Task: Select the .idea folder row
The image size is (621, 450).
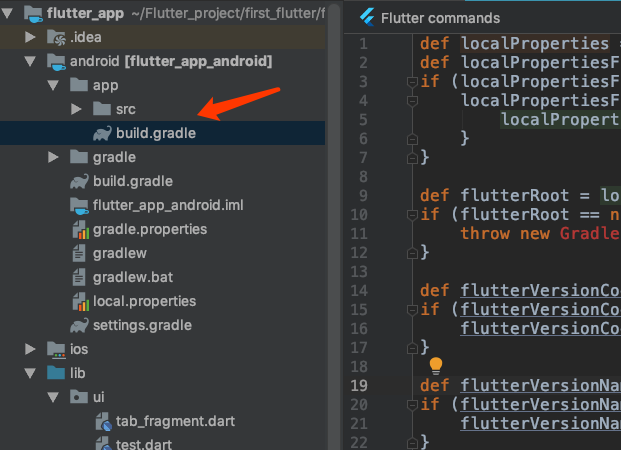Action: [162, 37]
